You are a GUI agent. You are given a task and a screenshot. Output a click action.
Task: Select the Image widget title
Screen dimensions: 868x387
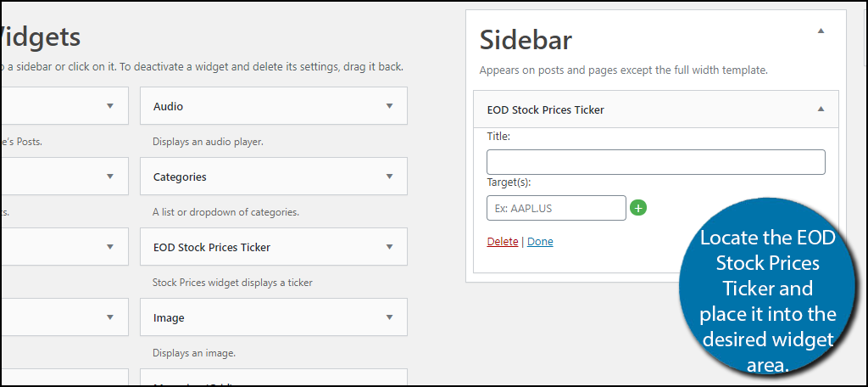[x=169, y=318]
